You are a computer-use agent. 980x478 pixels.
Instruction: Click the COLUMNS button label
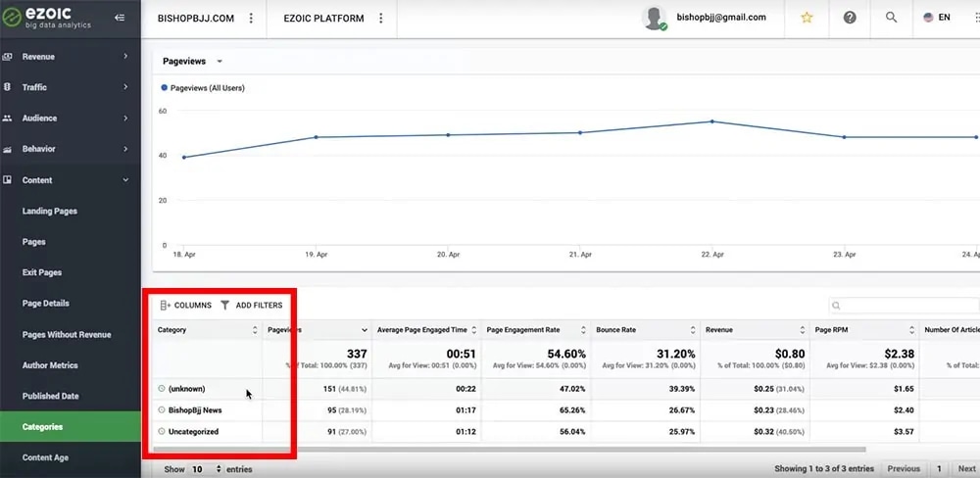192,306
